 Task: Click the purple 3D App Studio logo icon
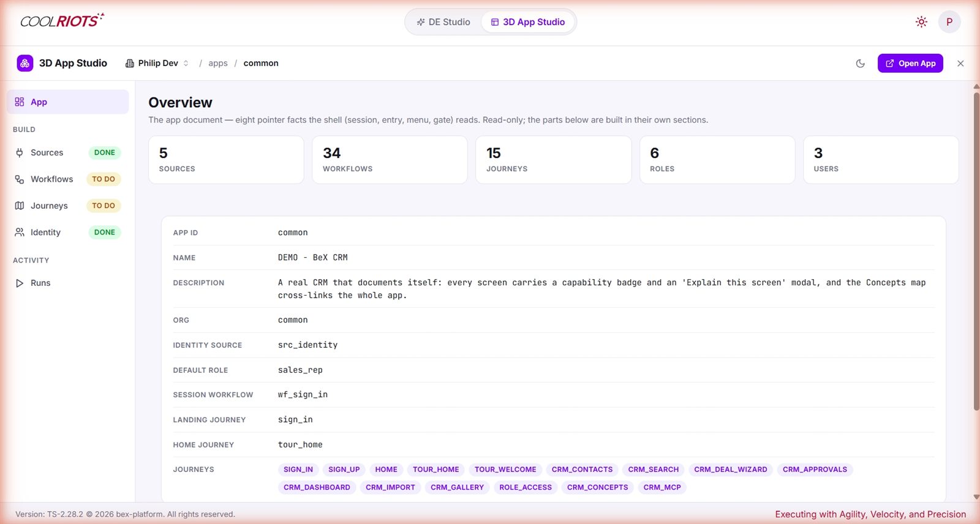(x=25, y=63)
